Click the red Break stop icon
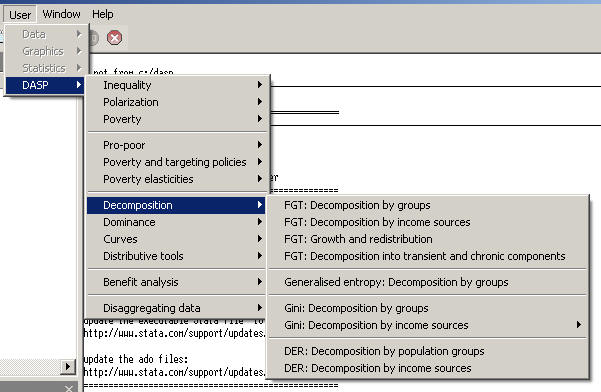The height and width of the screenshot is (392, 601). click(114, 38)
